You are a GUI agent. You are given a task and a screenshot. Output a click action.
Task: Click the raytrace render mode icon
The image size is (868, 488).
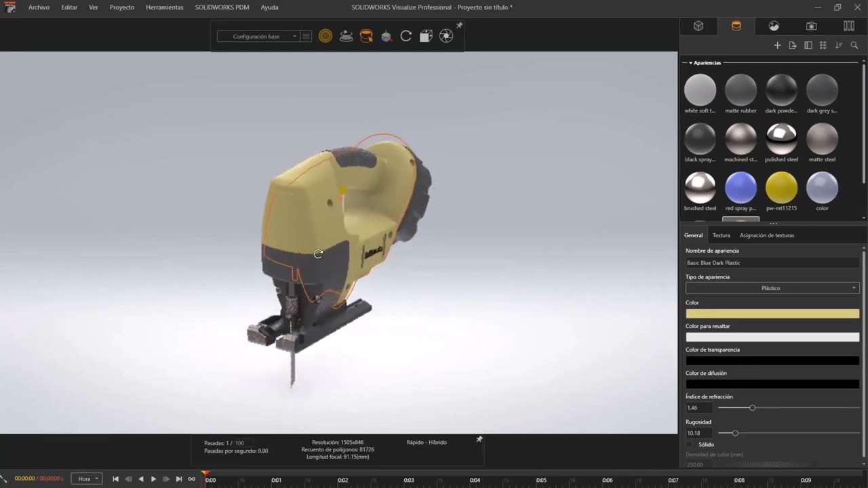[325, 37]
